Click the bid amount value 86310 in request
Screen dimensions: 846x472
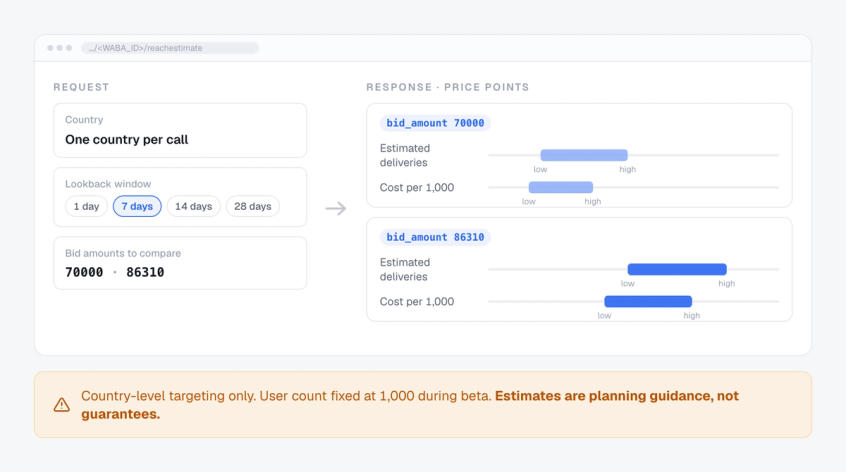coord(145,272)
